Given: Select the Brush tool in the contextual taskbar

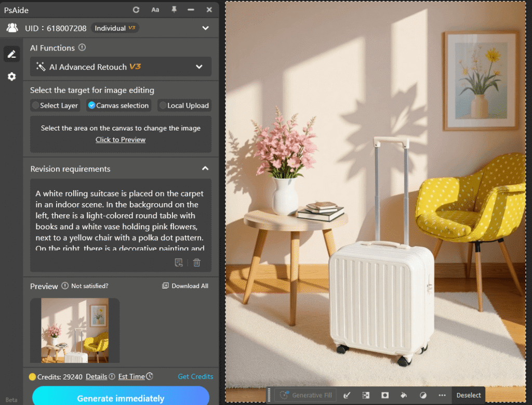Looking at the screenshot, I should (x=347, y=396).
